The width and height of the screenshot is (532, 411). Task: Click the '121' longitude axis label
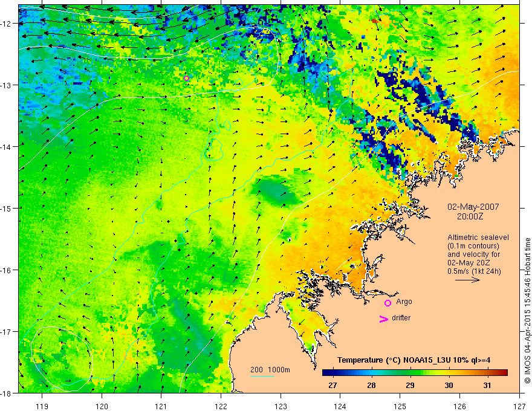[x=161, y=406]
